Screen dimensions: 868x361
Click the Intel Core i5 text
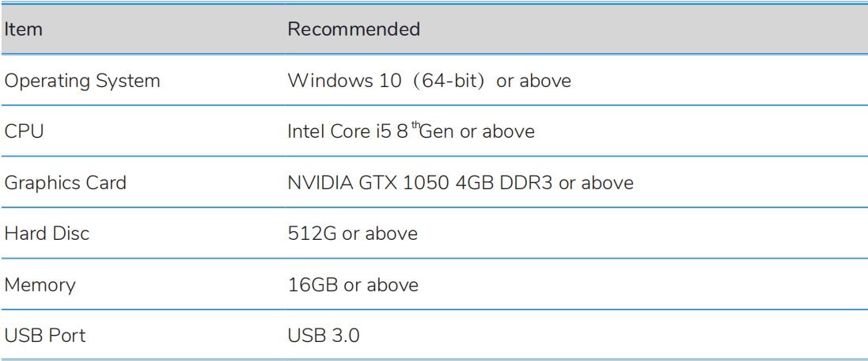click(339, 131)
